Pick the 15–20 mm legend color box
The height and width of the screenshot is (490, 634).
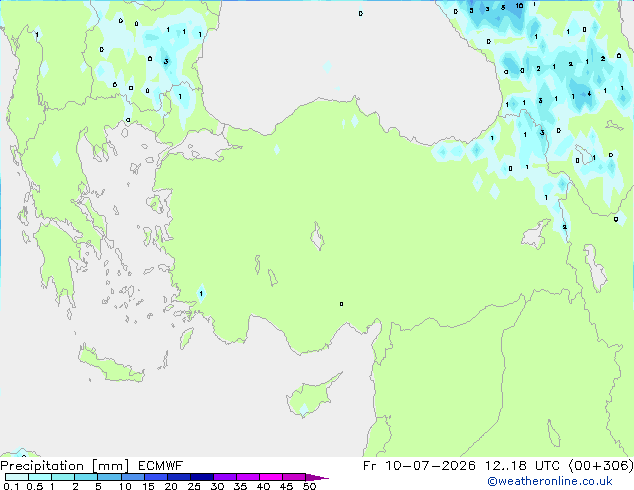click(x=156, y=477)
